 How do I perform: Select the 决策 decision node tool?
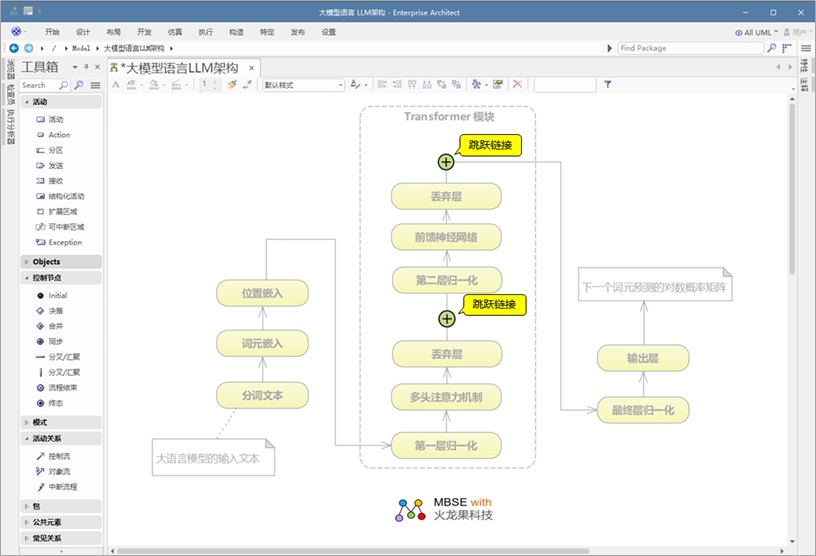point(56,311)
